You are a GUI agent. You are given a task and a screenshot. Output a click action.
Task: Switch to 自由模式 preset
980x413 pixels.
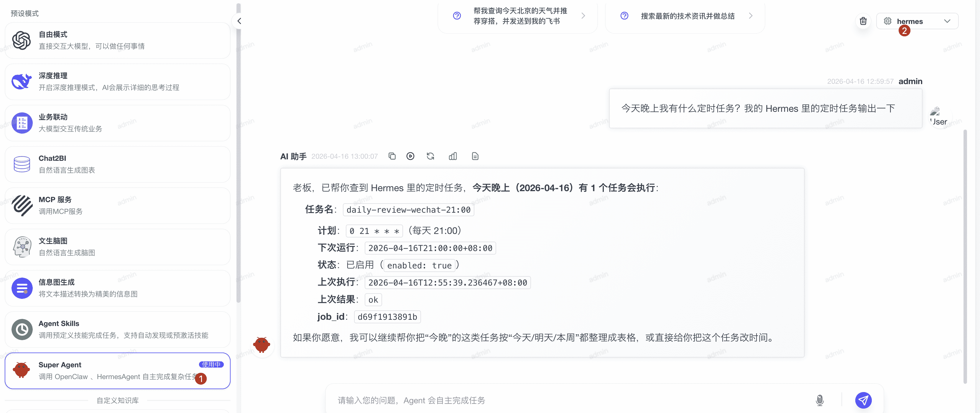tap(118, 40)
